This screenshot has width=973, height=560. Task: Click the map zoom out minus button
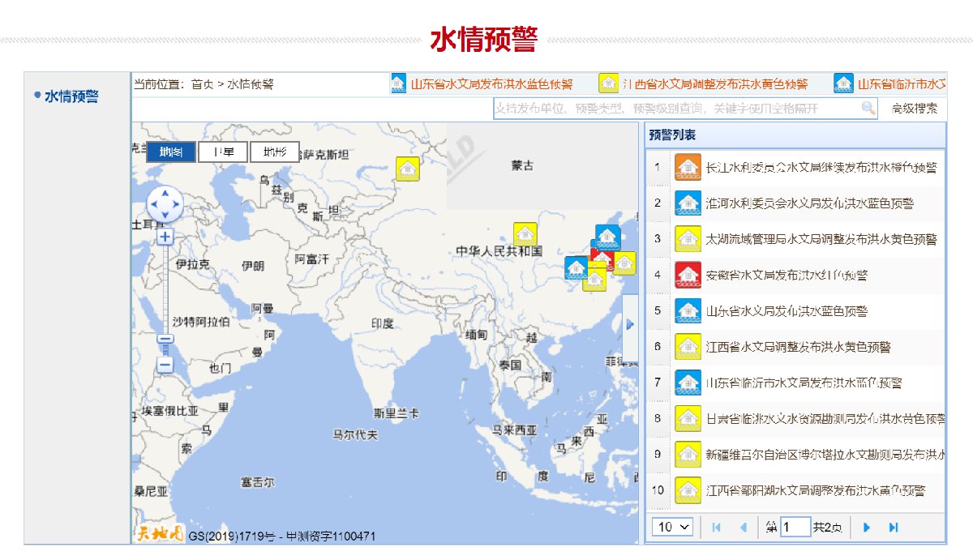click(165, 365)
